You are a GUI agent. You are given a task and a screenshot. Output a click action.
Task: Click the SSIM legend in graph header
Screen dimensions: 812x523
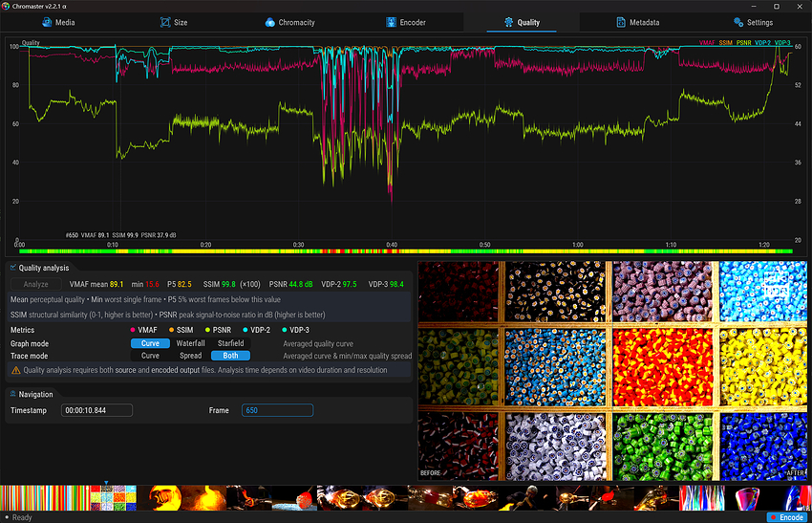[x=725, y=42]
